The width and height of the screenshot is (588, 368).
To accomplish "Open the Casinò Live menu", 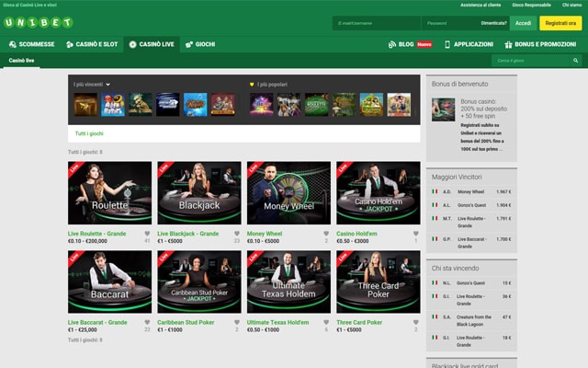I will click(152, 44).
